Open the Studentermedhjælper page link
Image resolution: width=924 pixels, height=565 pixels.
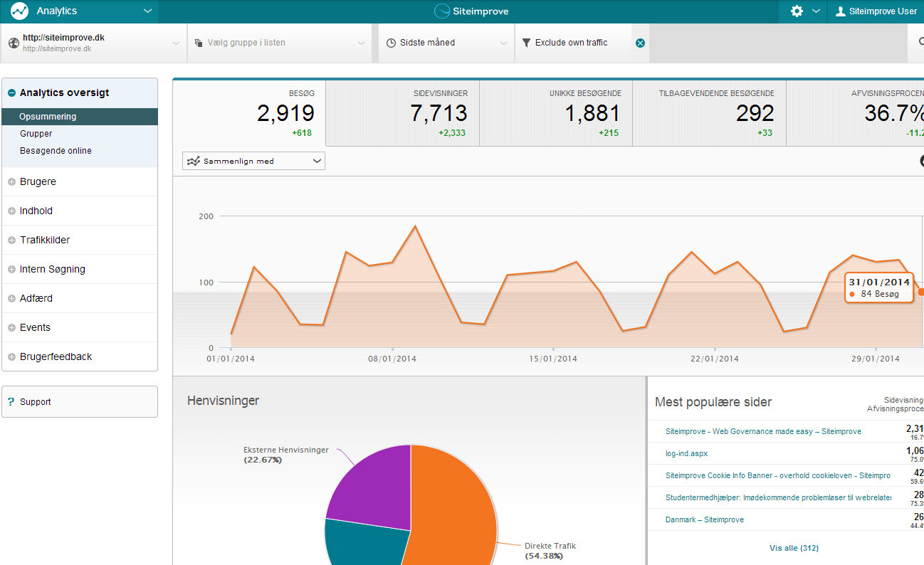pyautogui.click(x=778, y=497)
